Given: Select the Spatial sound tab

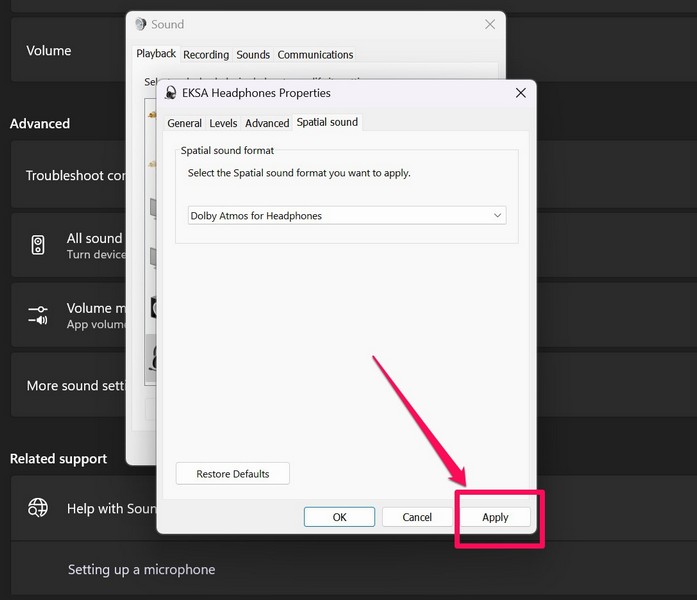Looking at the screenshot, I should click(x=327, y=123).
